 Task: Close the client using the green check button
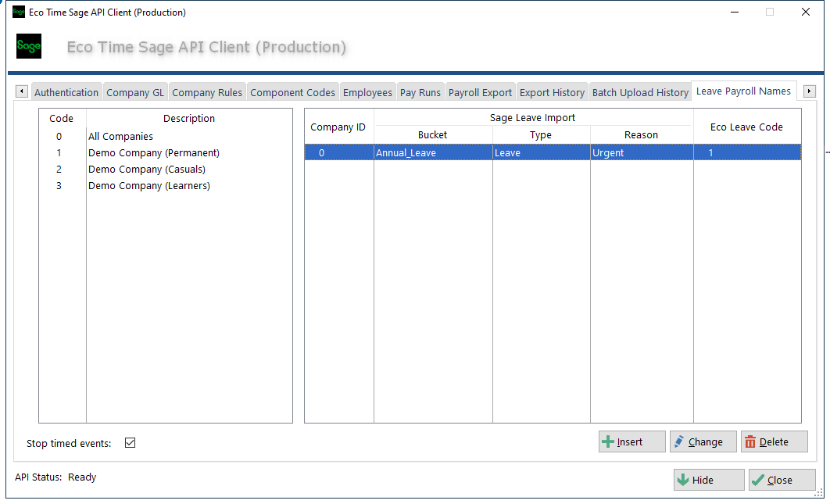[x=782, y=480]
